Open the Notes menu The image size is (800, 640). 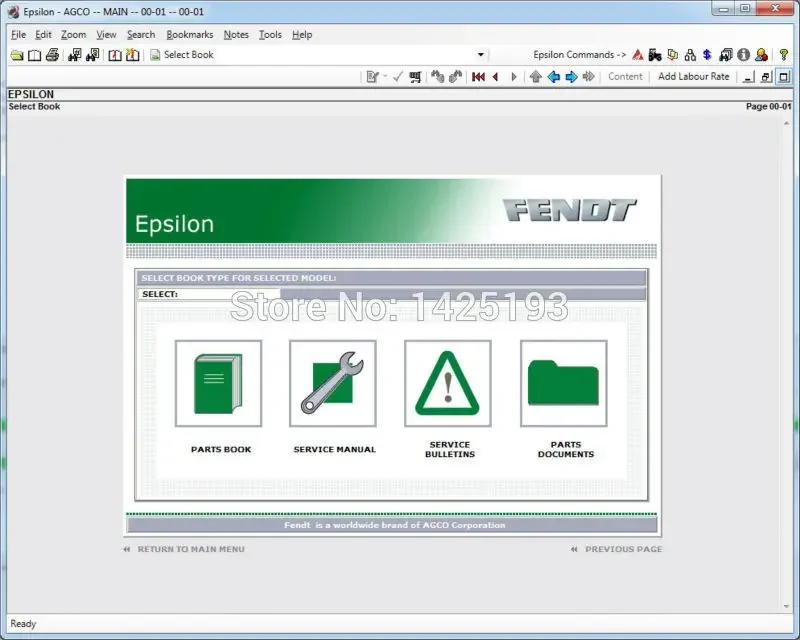tap(236, 35)
